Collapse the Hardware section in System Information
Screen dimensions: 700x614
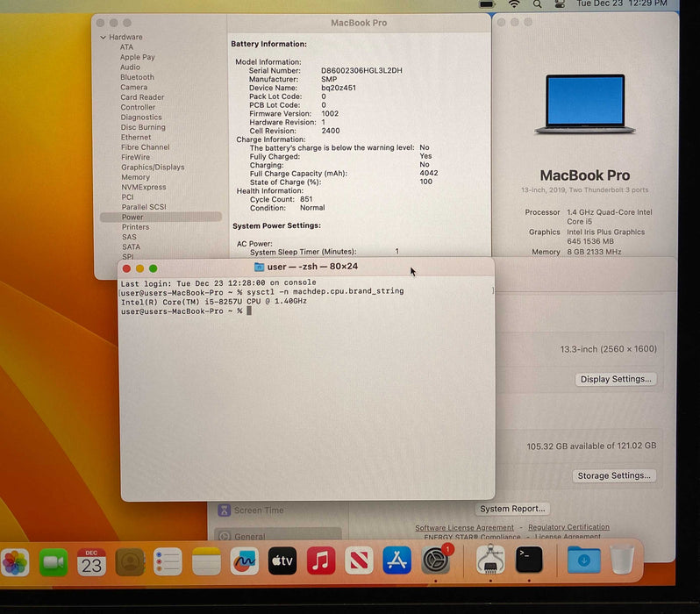[x=104, y=37]
